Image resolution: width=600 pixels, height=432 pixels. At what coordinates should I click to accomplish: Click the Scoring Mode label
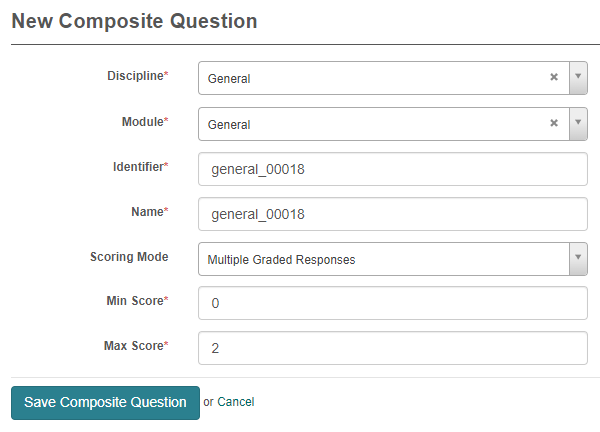[x=129, y=256]
